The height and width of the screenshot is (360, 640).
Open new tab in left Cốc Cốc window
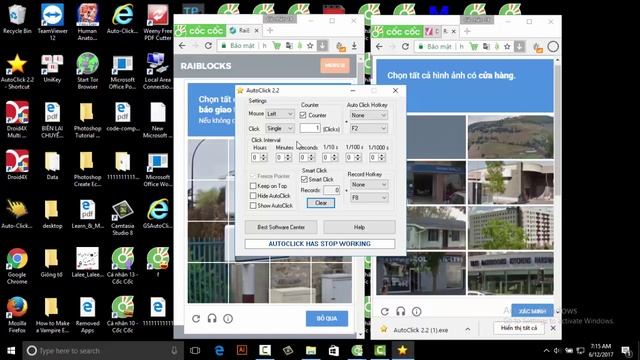[x=270, y=31]
